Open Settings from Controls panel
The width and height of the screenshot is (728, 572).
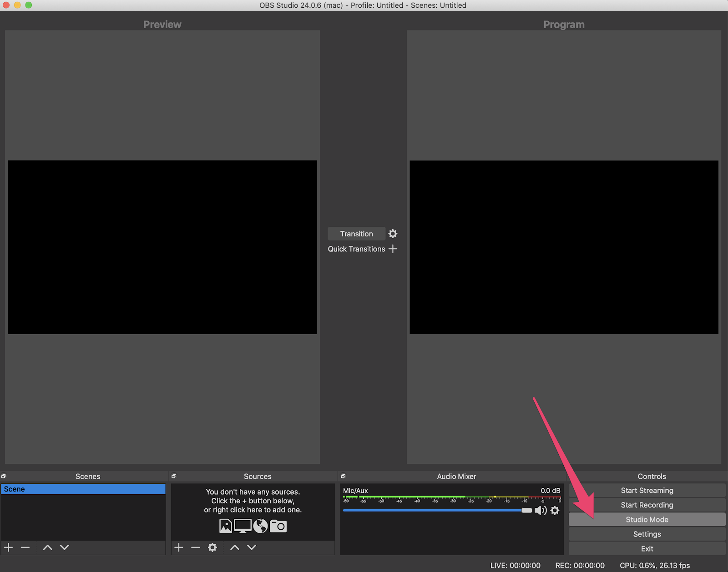click(x=647, y=534)
